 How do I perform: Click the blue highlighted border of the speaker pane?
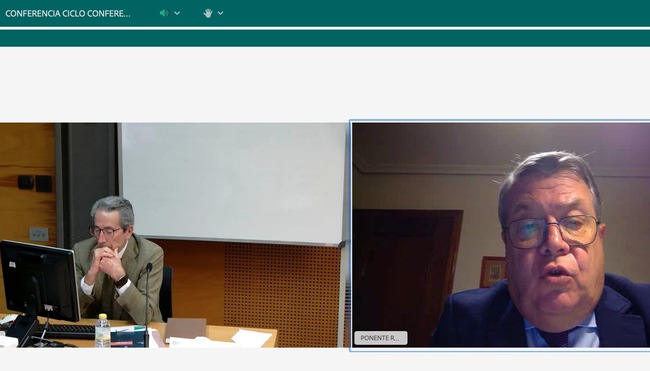click(x=500, y=121)
